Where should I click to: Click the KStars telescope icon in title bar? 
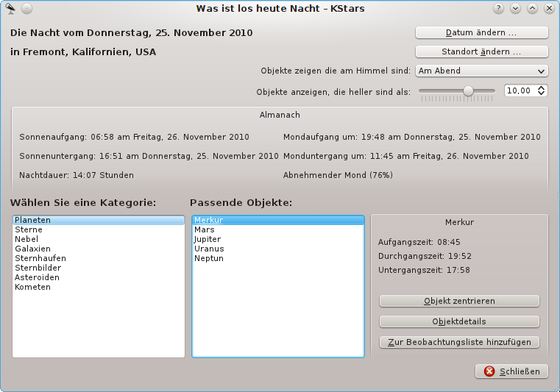(x=10, y=8)
